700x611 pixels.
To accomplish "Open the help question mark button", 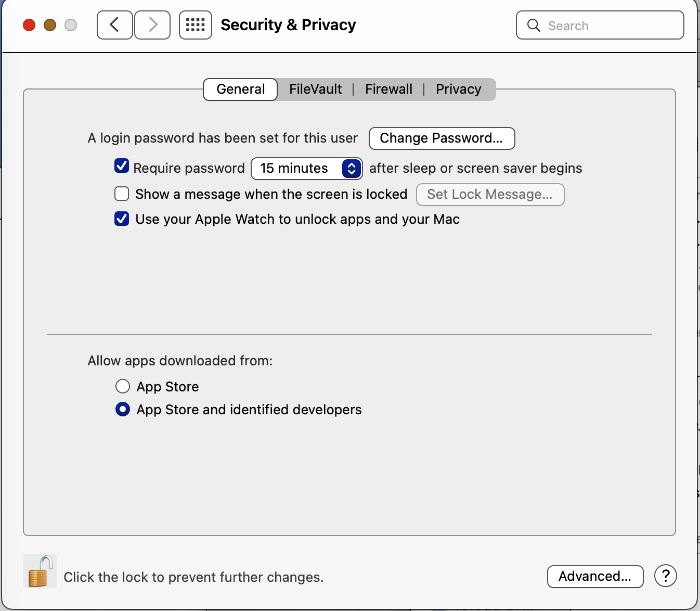I will coord(665,576).
